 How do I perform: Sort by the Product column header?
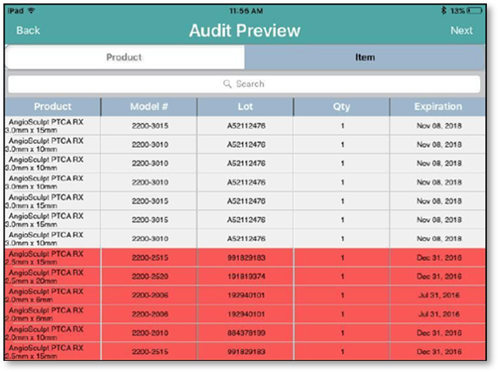click(53, 107)
